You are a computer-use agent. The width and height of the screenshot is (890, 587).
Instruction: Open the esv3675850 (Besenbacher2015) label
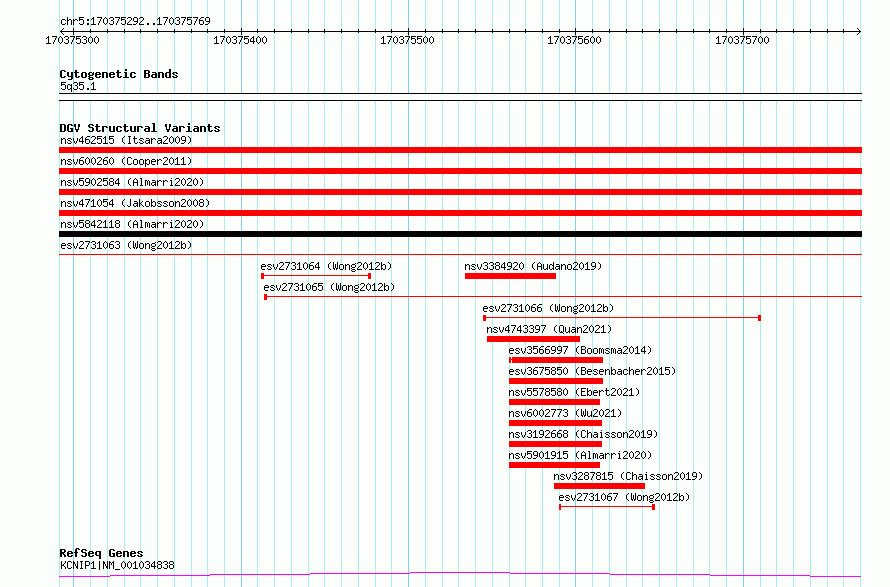[592, 371]
